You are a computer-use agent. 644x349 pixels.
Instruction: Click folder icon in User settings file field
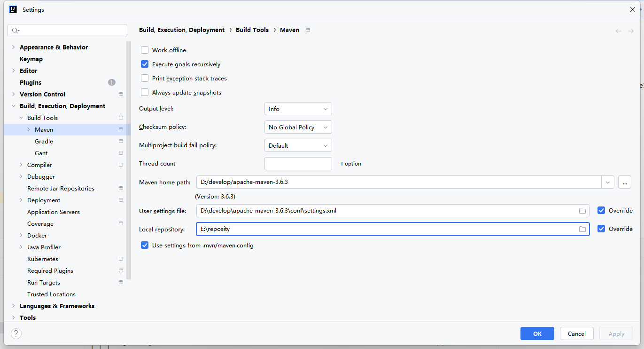(582, 211)
